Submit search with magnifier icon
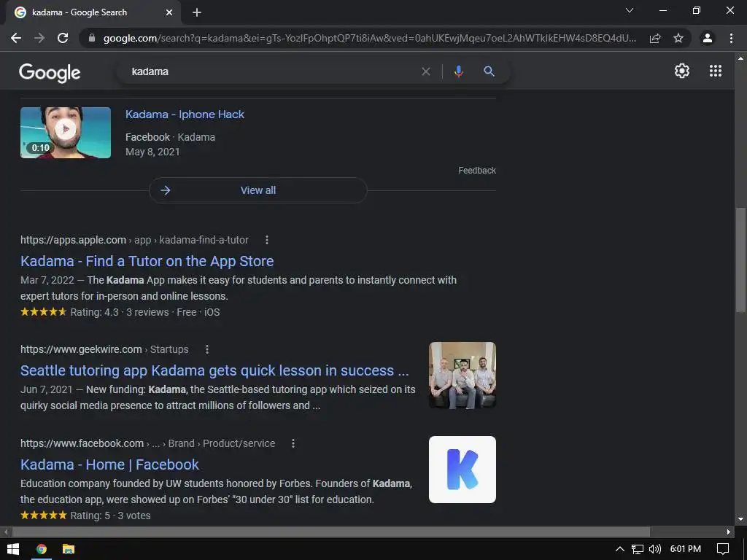This screenshot has height=560, width=747. click(489, 71)
